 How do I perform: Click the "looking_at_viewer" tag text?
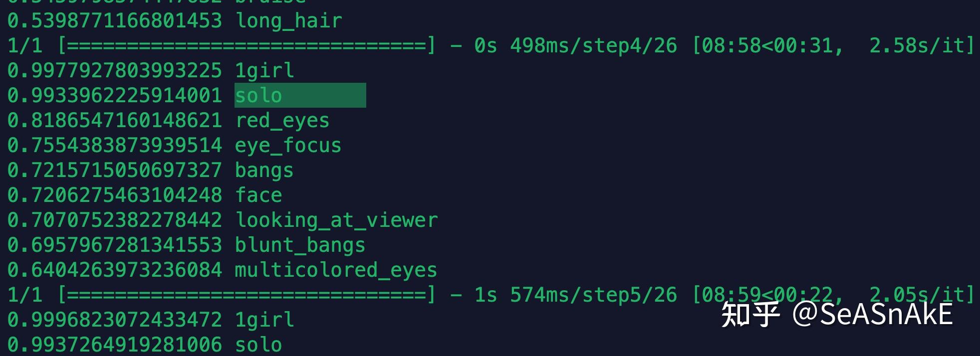click(x=336, y=220)
